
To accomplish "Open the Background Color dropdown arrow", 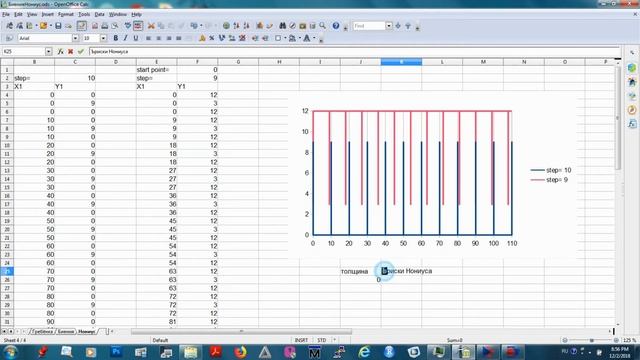I will pyautogui.click(x=300, y=38).
